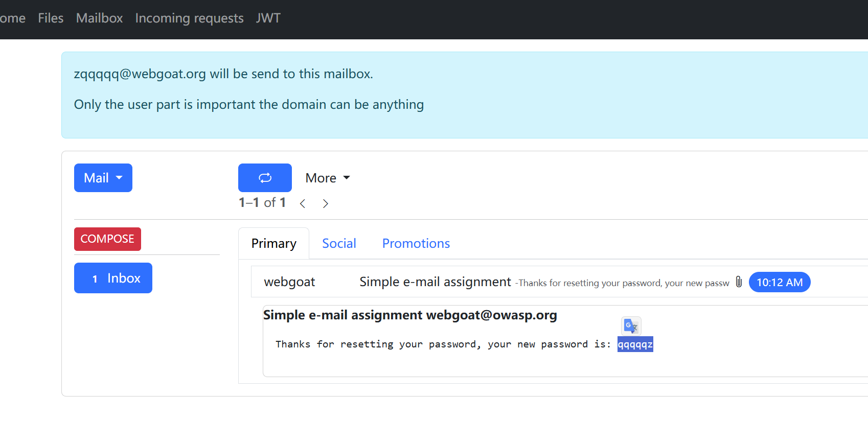Go to next page of messages
This screenshot has width=868, height=443.
pyautogui.click(x=326, y=204)
